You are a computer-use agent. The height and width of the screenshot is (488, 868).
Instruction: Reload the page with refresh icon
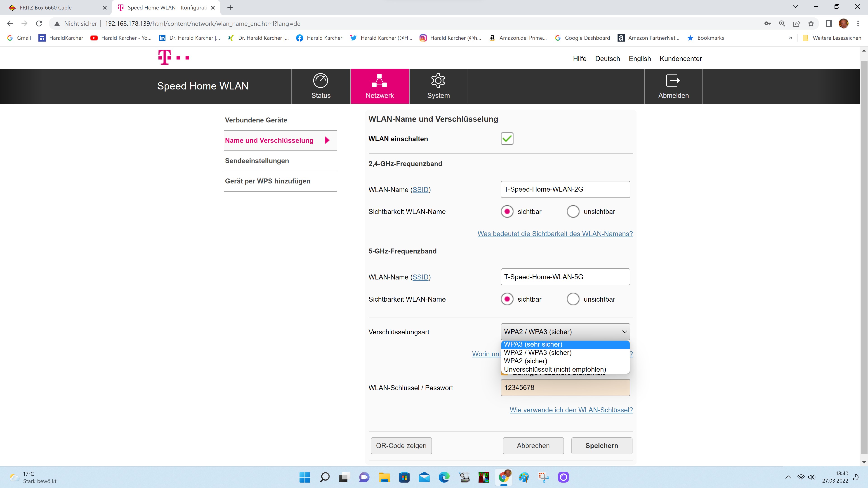(39, 23)
